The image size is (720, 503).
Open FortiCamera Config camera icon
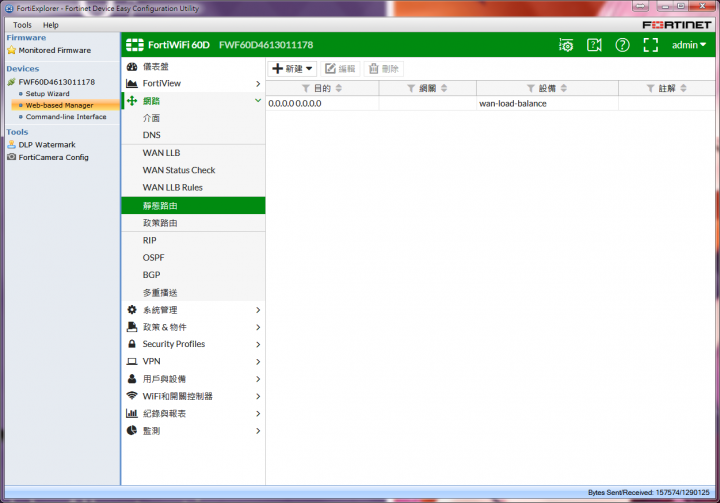click(11, 157)
